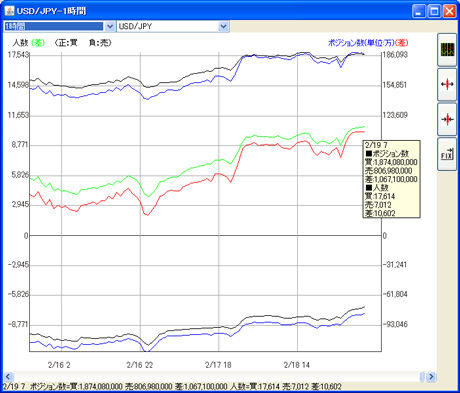Image resolution: width=460 pixels, height=393 pixels.
Task: Click tooltip line 買:17,614
Action: click(x=380, y=196)
